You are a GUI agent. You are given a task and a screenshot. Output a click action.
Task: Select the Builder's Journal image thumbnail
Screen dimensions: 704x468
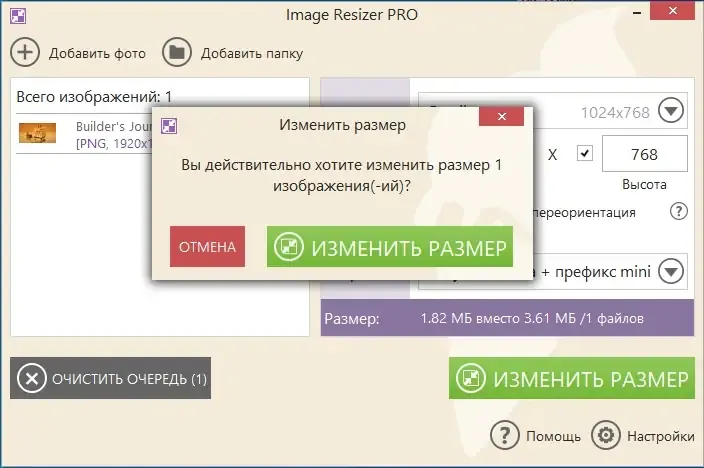pyautogui.click(x=37, y=133)
